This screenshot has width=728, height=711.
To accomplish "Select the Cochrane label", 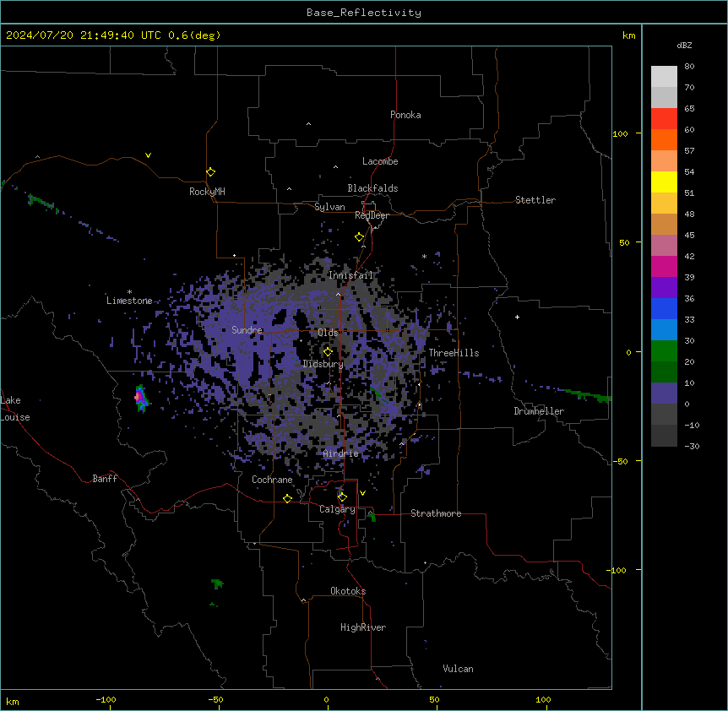I will tap(272, 480).
